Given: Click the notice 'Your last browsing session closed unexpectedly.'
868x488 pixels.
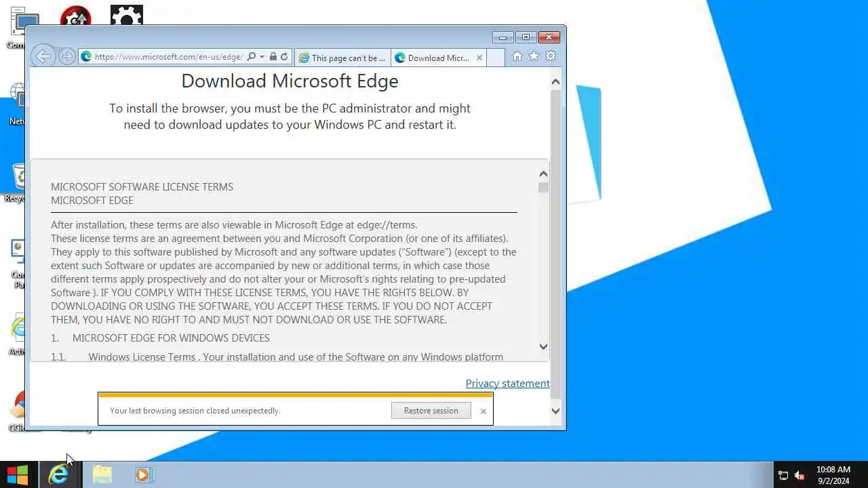Looking at the screenshot, I should click(195, 411).
